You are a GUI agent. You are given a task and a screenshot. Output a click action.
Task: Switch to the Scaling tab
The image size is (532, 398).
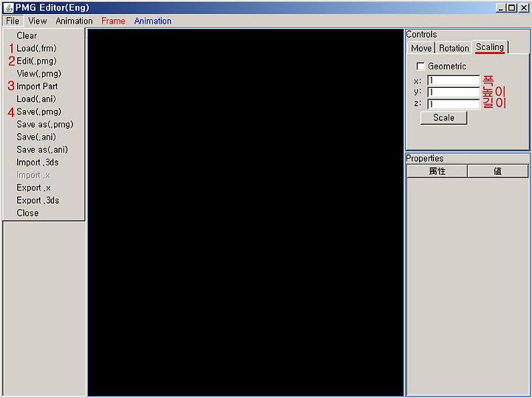[x=490, y=47]
